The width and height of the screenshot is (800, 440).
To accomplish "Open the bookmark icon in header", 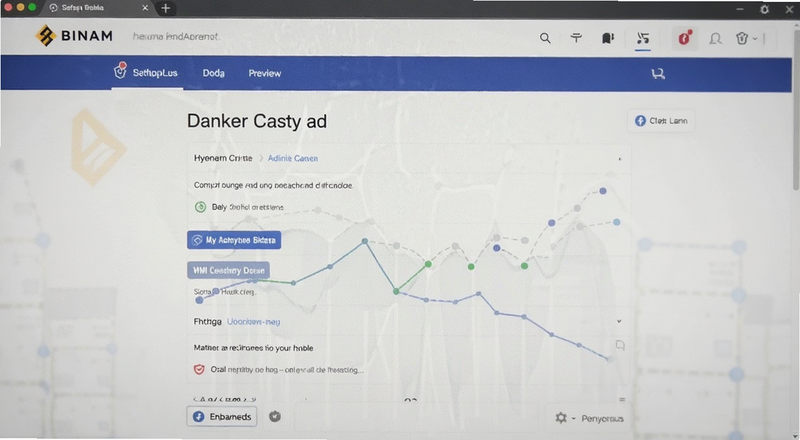I will [x=608, y=38].
